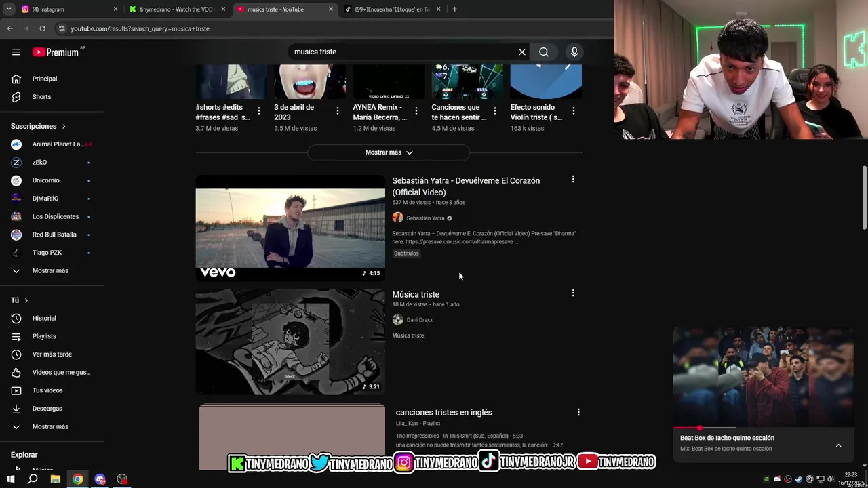Switch to the TikTok Encuentra tab
868x488 pixels.
point(392,9)
